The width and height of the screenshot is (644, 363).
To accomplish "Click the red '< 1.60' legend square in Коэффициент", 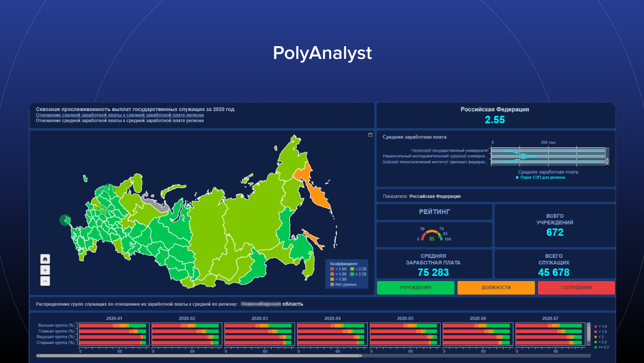I will click(332, 269).
